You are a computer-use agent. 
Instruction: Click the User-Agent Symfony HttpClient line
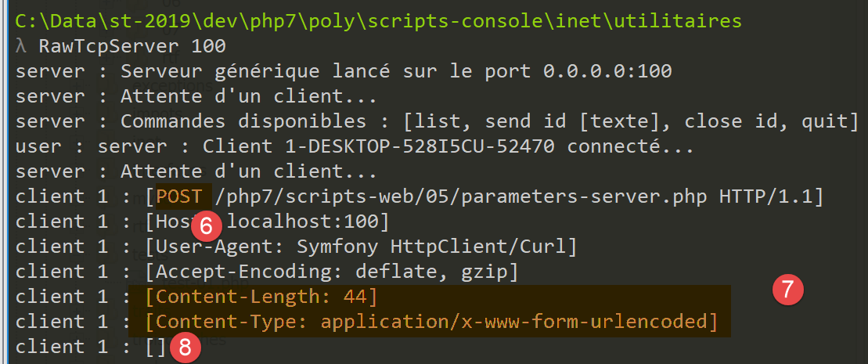click(x=361, y=247)
